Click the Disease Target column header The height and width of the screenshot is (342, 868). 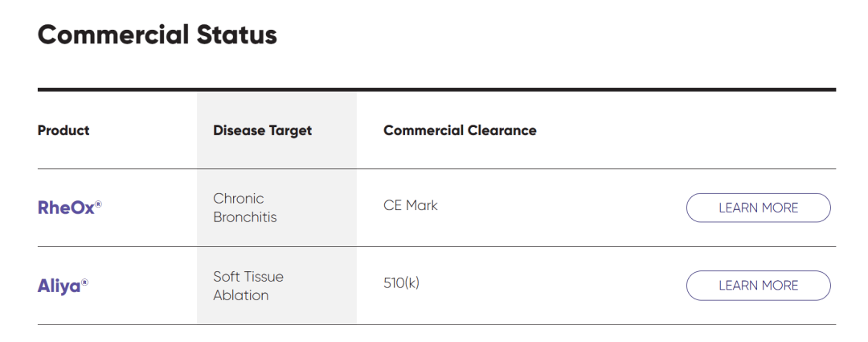click(262, 131)
